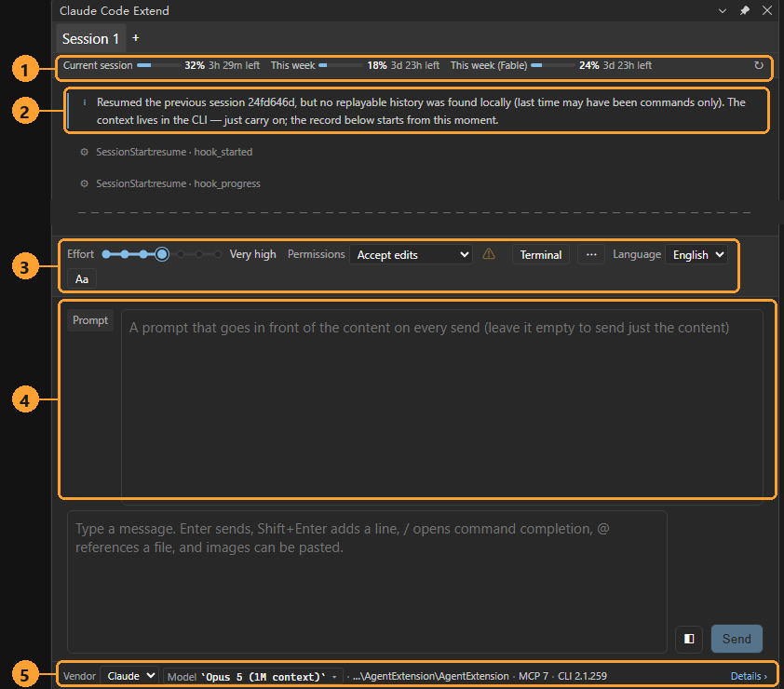Set Effort slider to the sixth stop

coord(199,254)
